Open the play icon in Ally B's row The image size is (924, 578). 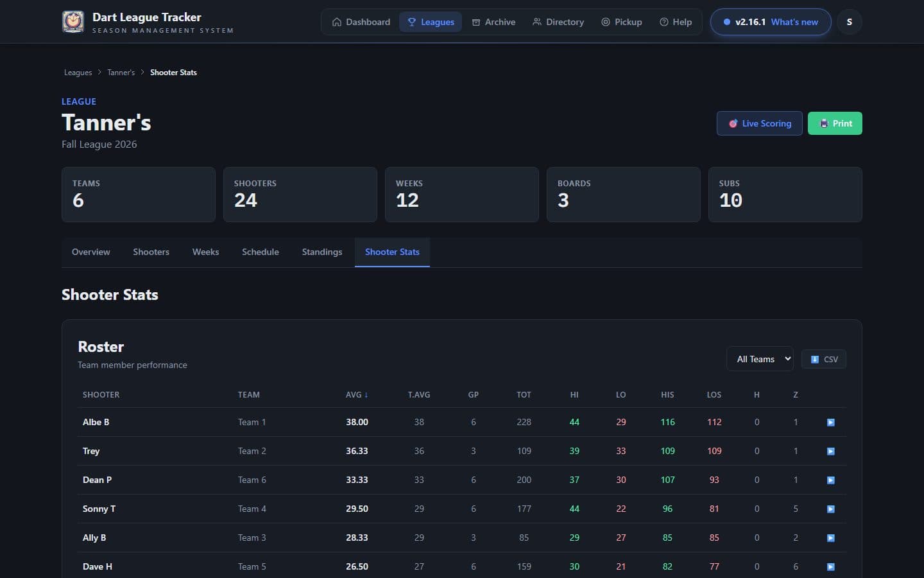click(x=831, y=538)
